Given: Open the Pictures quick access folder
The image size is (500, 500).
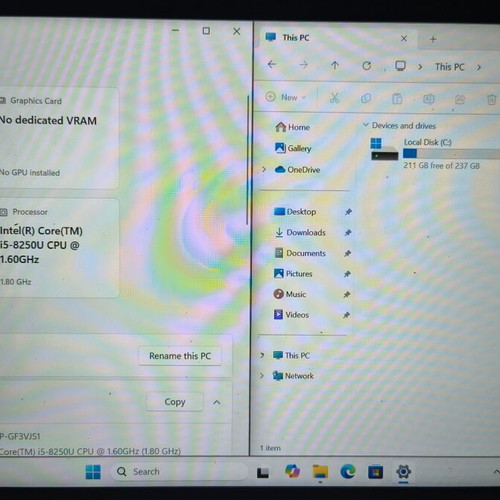Looking at the screenshot, I should pos(293,274).
